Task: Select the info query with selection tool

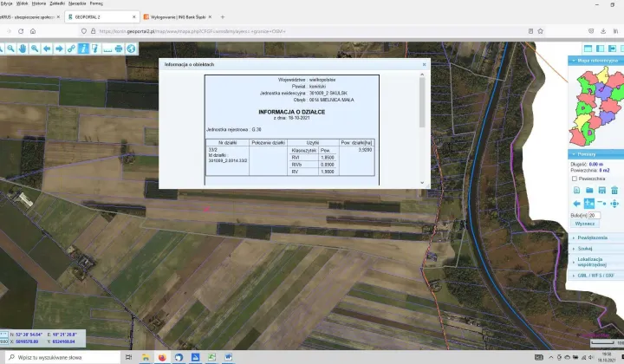Action: click(95, 49)
